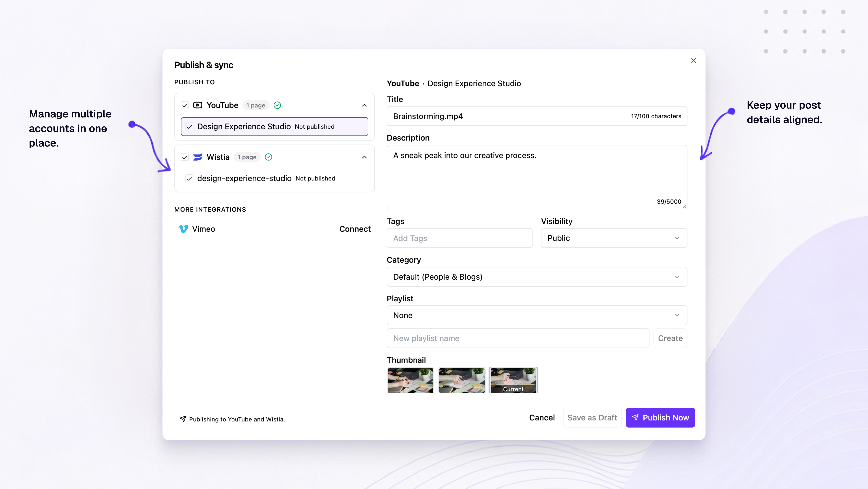The height and width of the screenshot is (489, 868).
Task: Click Create playlist button
Action: tap(670, 338)
